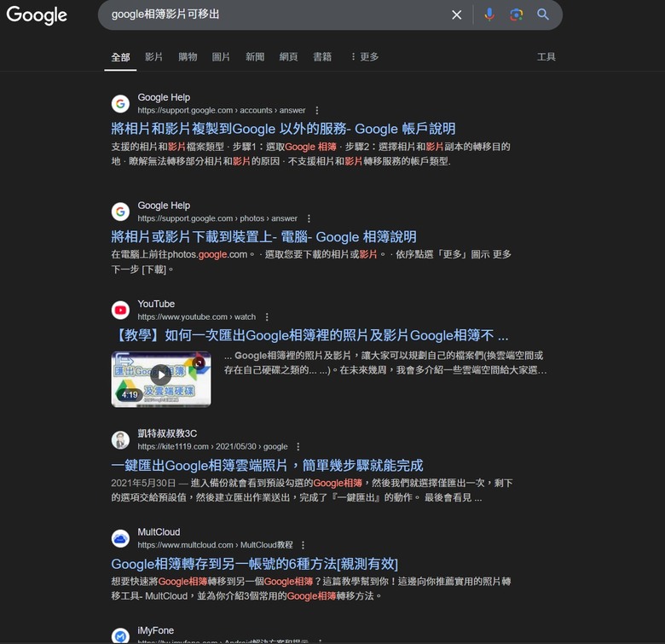This screenshot has height=644, width=665.
Task: Open options menu for kite1119.com result
Action: pyautogui.click(x=298, y=447)
